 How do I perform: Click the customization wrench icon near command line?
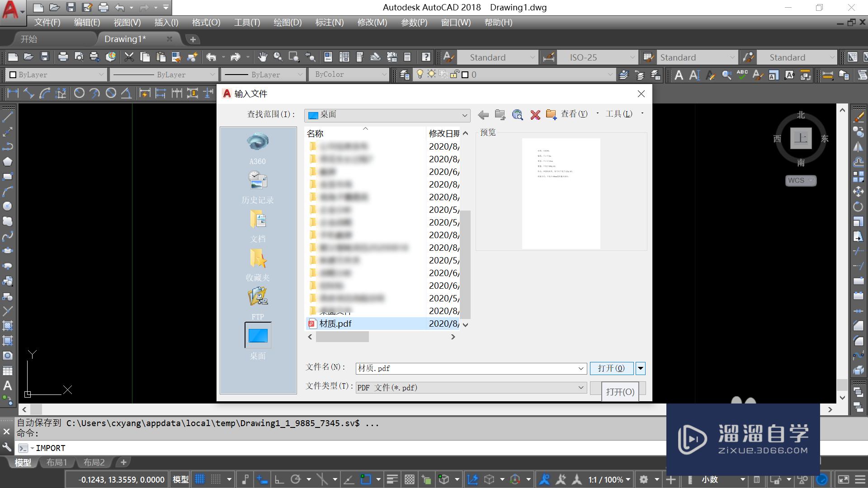[7, 448]
